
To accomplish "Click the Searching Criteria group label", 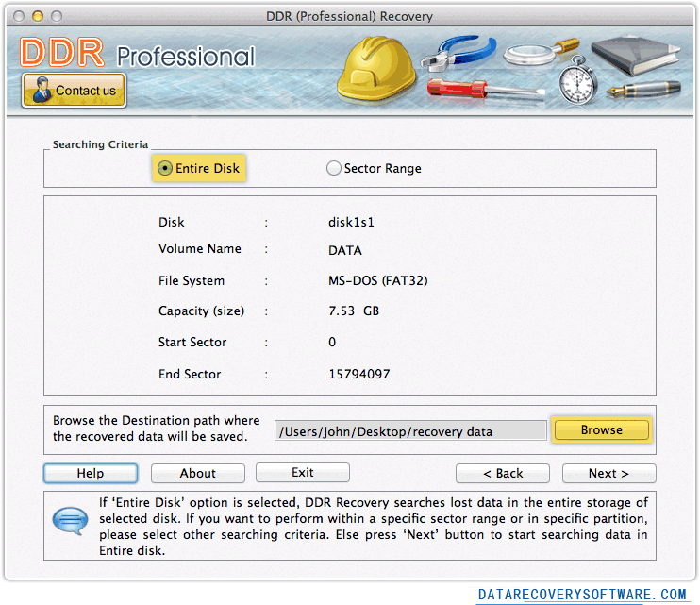I will tap(100, 144).
